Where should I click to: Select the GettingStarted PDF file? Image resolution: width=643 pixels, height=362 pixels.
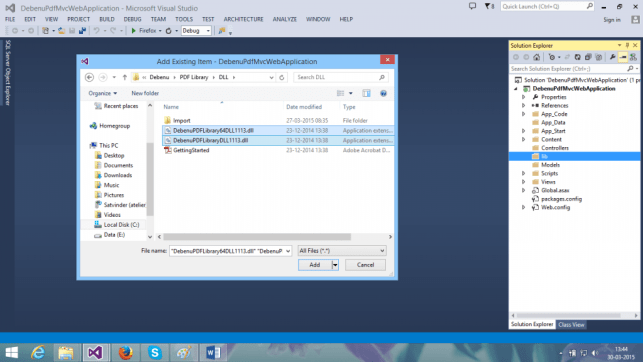pyautogui.click(x=191, y=150)
